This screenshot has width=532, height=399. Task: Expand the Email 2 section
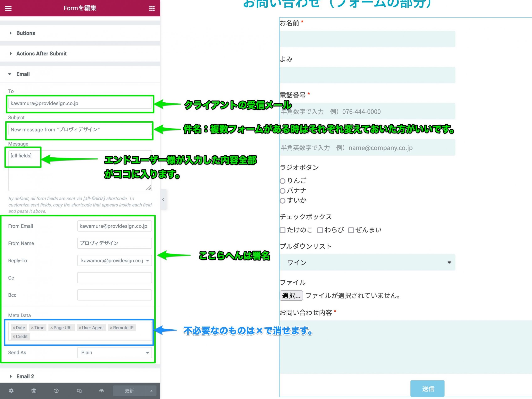click(x=25, y=376)
